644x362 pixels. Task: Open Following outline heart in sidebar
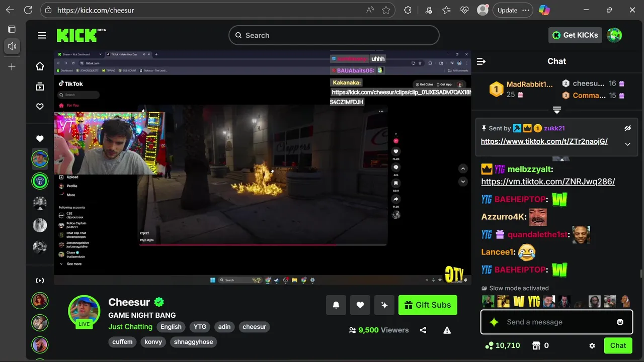pos(40,107)
